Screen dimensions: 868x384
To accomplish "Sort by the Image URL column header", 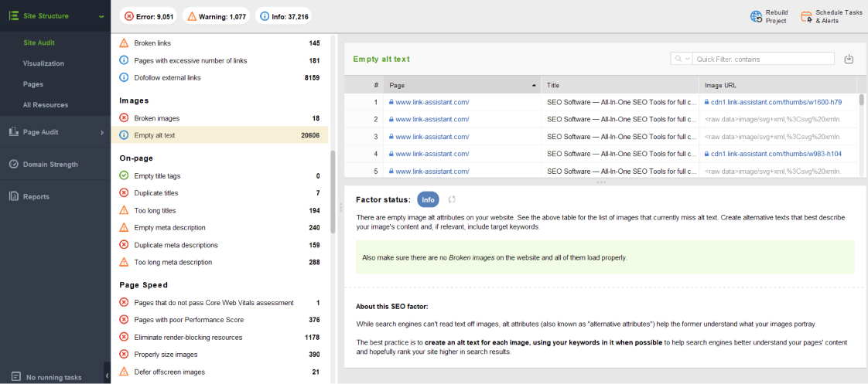I will coord(777,86).
